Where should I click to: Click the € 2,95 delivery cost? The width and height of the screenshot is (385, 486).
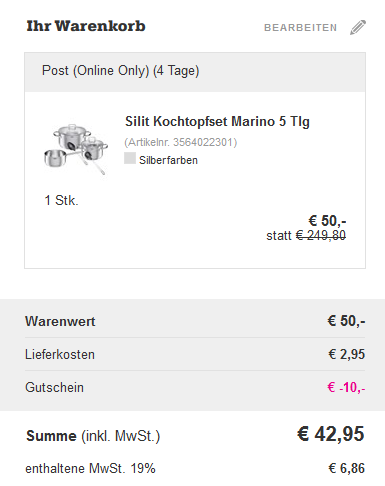pos(347,354)
